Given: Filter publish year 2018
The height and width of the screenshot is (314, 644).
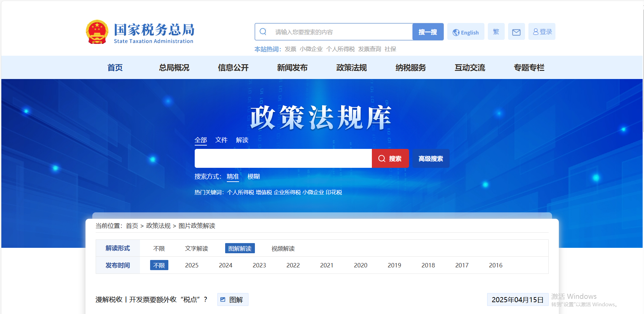Looking at the screenshot, I should [x=428, y=265].
